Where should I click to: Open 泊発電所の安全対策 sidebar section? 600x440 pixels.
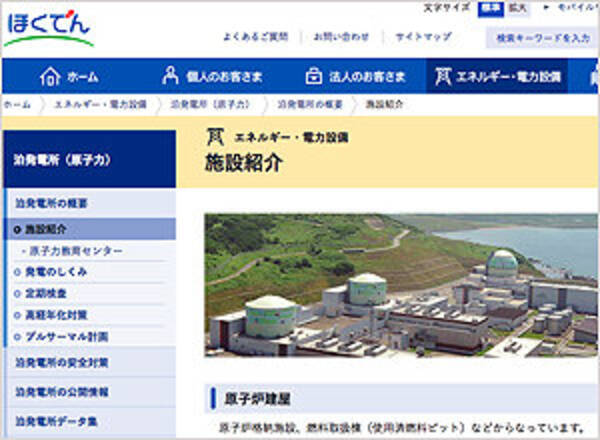click(91, 362)
